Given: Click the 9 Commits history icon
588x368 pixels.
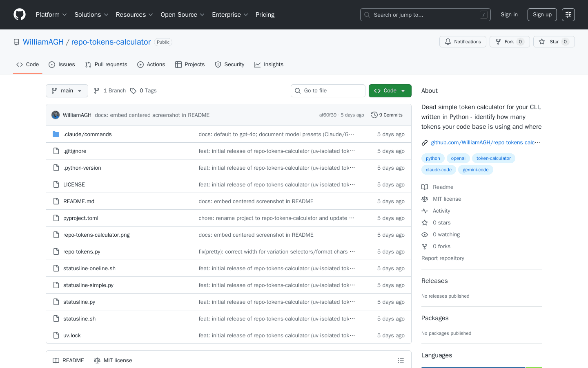Looking at the screenshot, I should click(374, 115).
